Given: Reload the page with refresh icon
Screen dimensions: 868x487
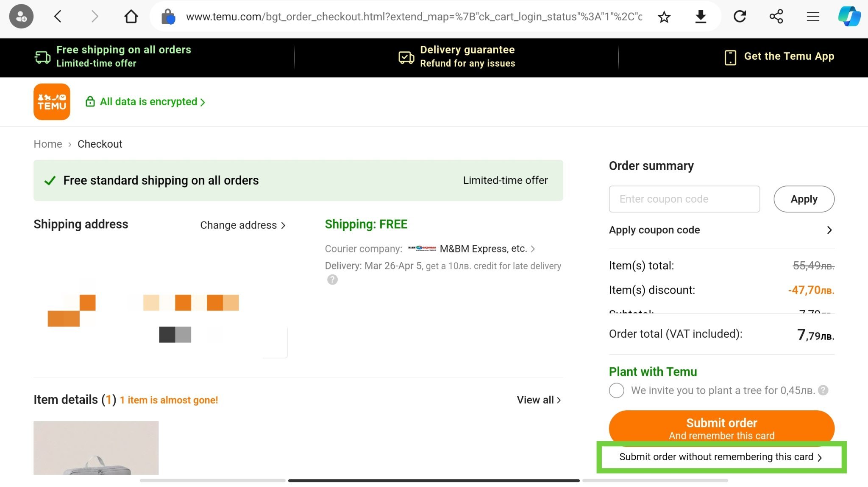Looking at the screenshot, I should [740, 17].
